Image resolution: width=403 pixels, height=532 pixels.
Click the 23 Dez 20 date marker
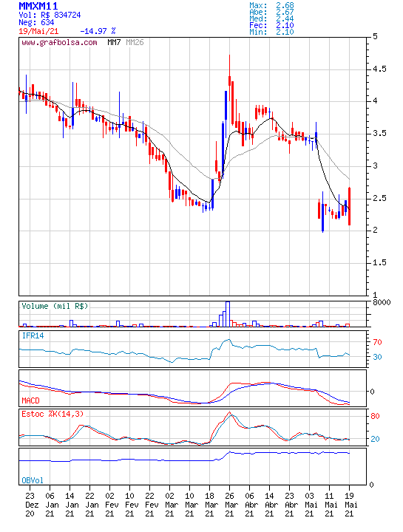point(30,505)
